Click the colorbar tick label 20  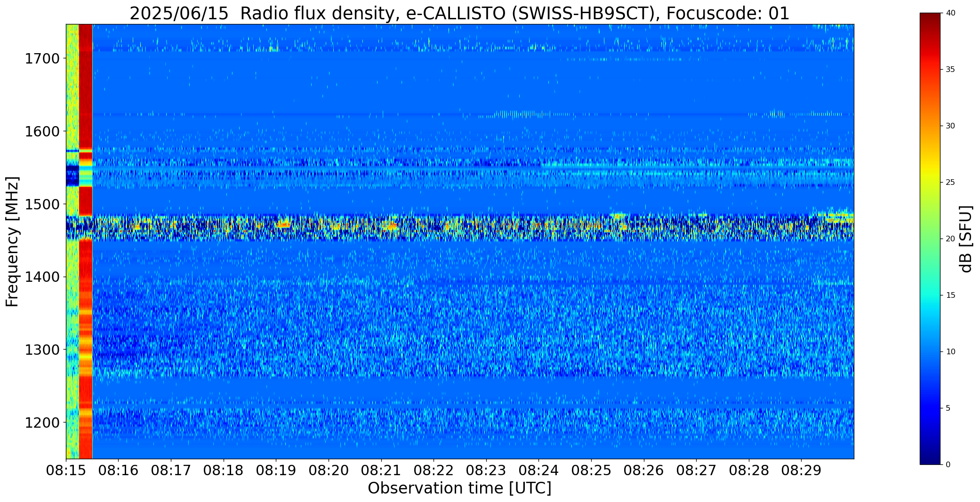click(950, 239)
